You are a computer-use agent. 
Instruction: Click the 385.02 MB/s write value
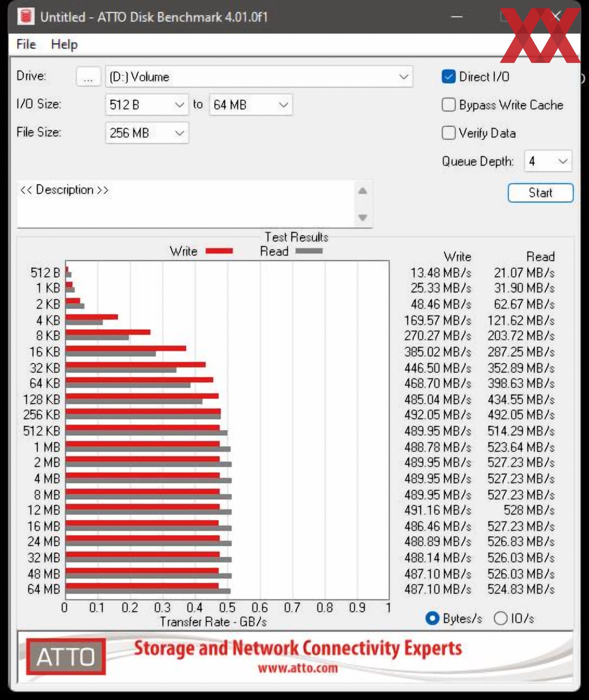pos(437,352)
